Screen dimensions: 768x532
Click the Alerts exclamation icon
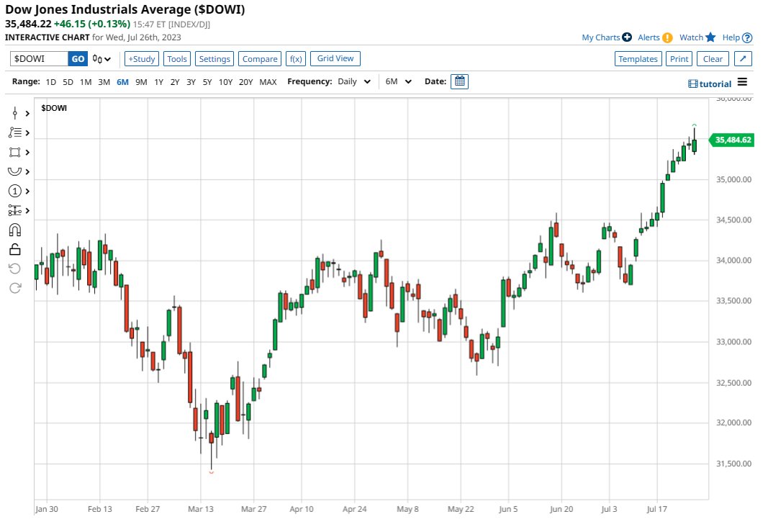coord(667,37)
